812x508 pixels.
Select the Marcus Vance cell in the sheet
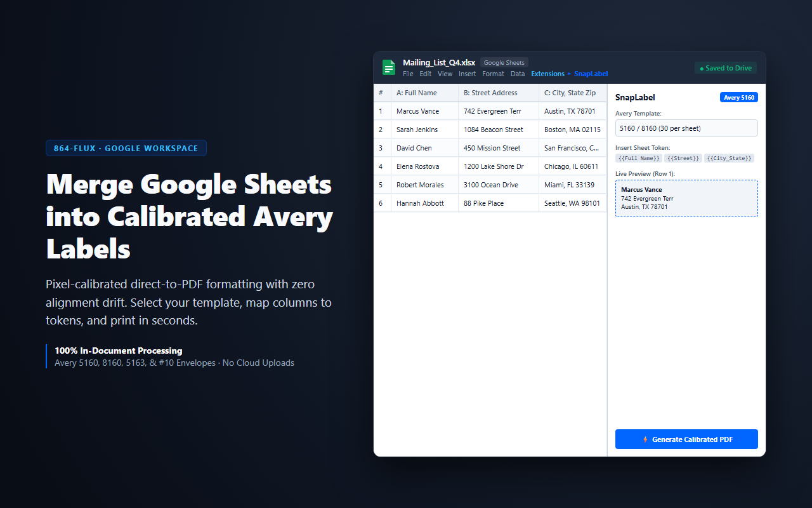tap(424, 111)
